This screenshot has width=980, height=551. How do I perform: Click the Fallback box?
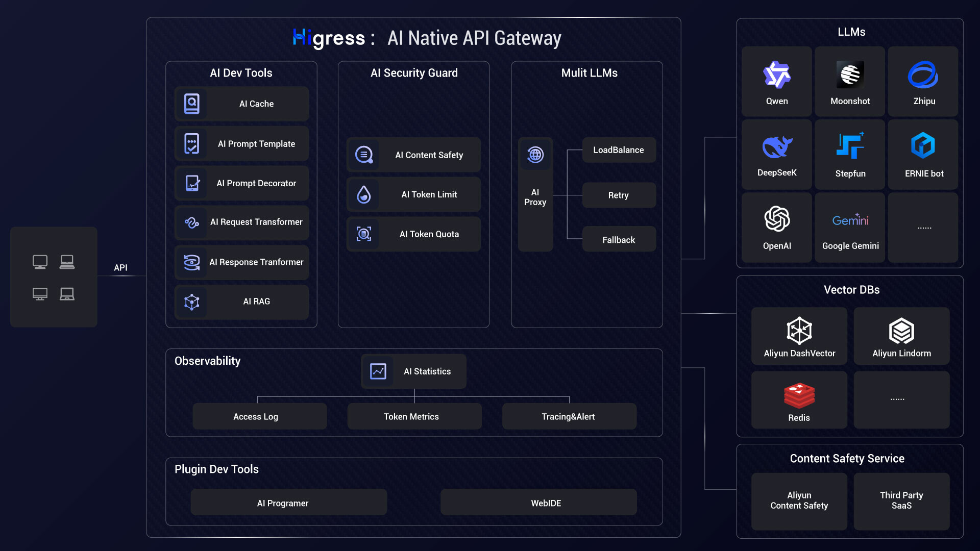tap(619, 240)
